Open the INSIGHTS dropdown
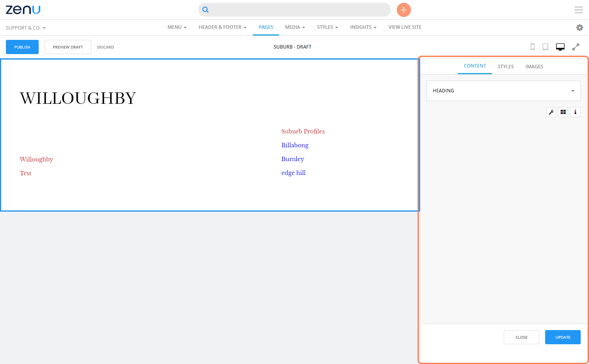Screen dimensions: 589x364 point(363,27)
